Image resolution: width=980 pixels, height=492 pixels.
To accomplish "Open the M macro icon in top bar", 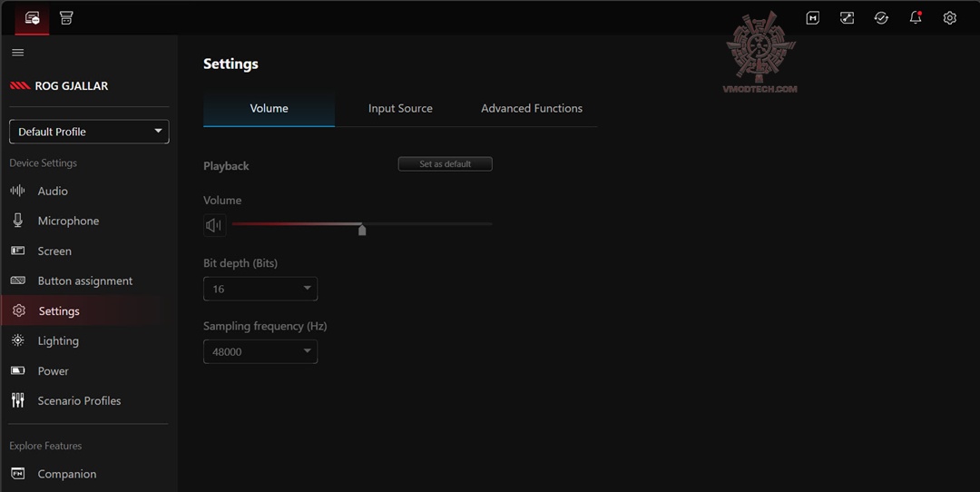I will click(812, 18).
